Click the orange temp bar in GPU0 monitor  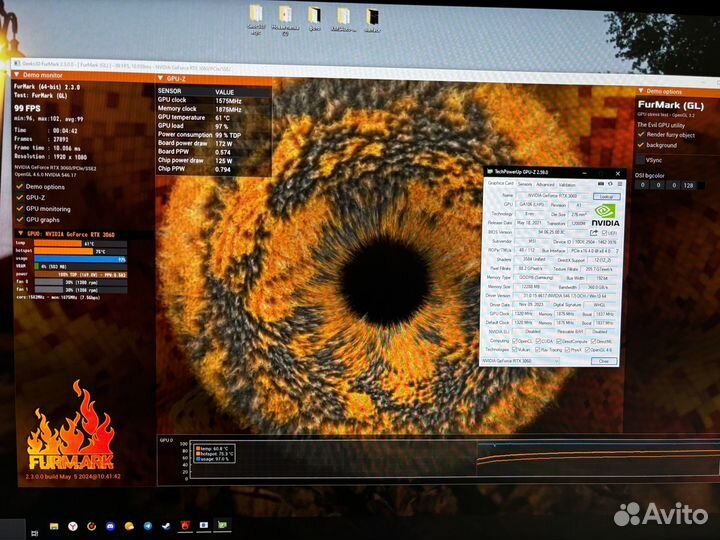point(58,243)
